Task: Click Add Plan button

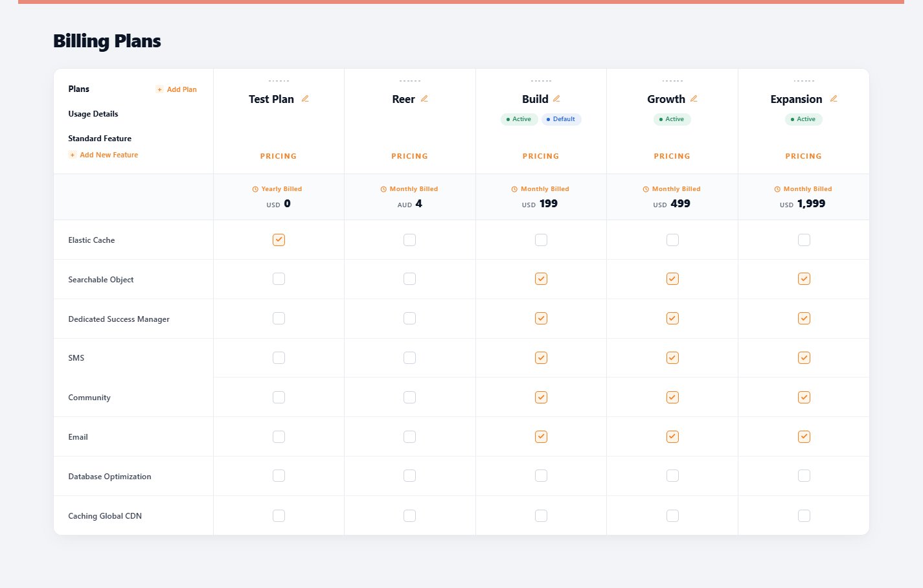Action: point(176,89)
